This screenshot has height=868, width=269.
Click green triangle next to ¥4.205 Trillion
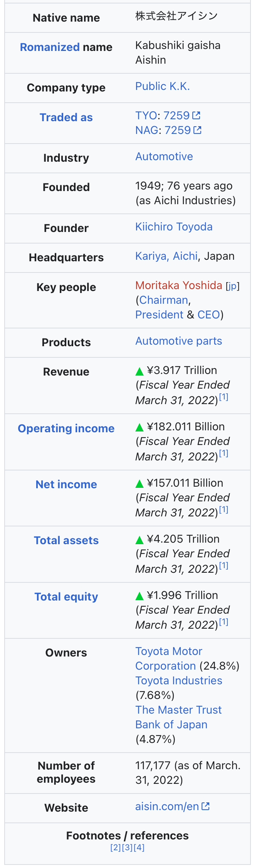click(140, 540)
